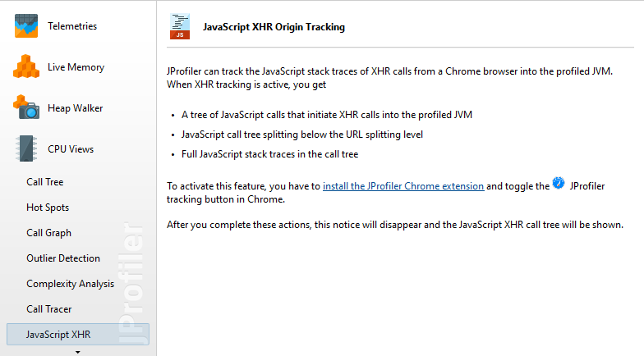Select the Heap Walker section label
The height and width of the screenshot is (356, 644).
coord(76,108)
